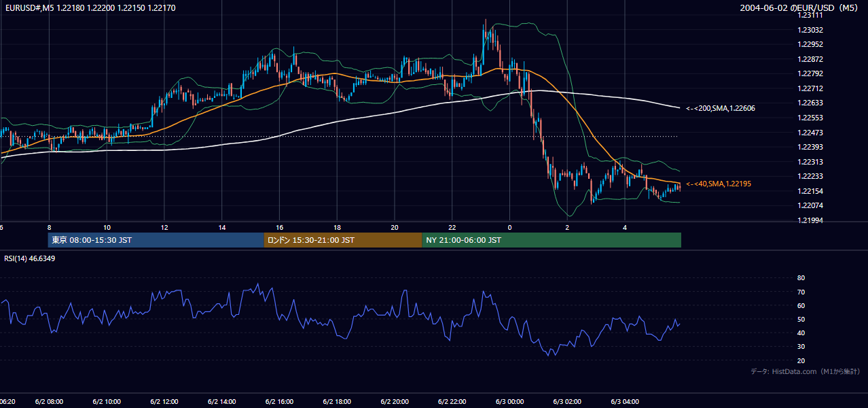Click hour tick 0 below price chart
868x408 pixels.
[509, 228]
